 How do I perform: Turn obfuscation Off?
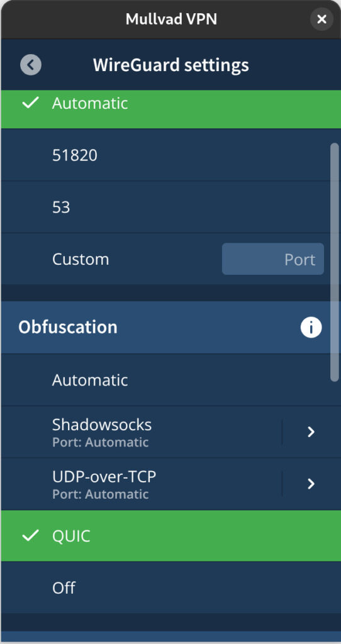pos(170,587)
